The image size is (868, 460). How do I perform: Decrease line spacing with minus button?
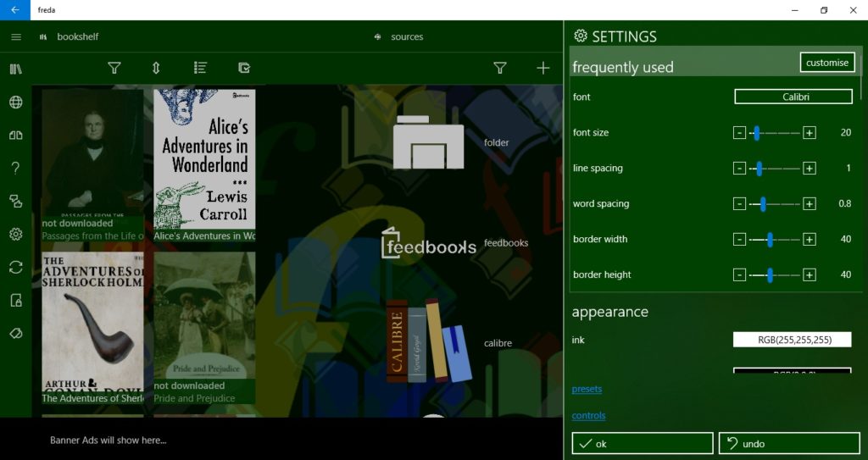[739, 169]
